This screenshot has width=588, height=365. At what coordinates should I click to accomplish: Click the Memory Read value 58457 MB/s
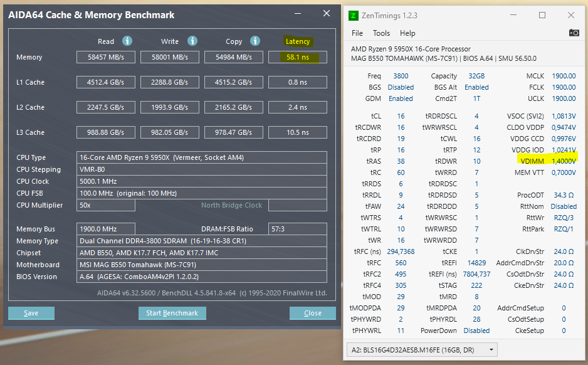tap(106, 57)
